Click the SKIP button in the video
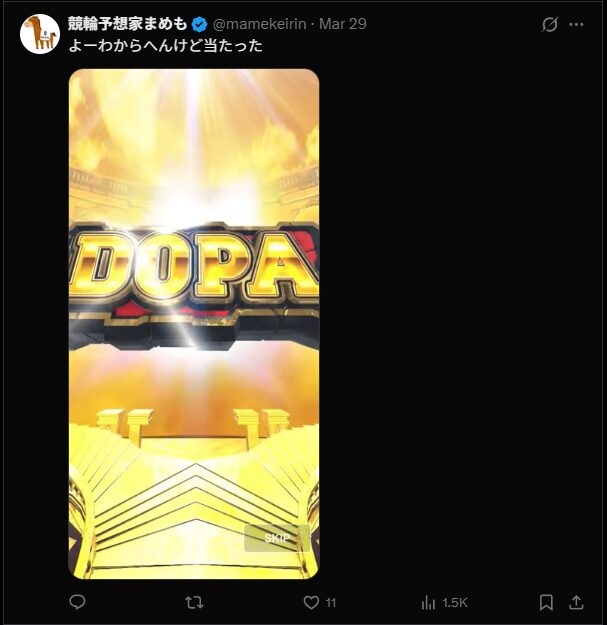The image size is (607, 625). tap(277, 538)
